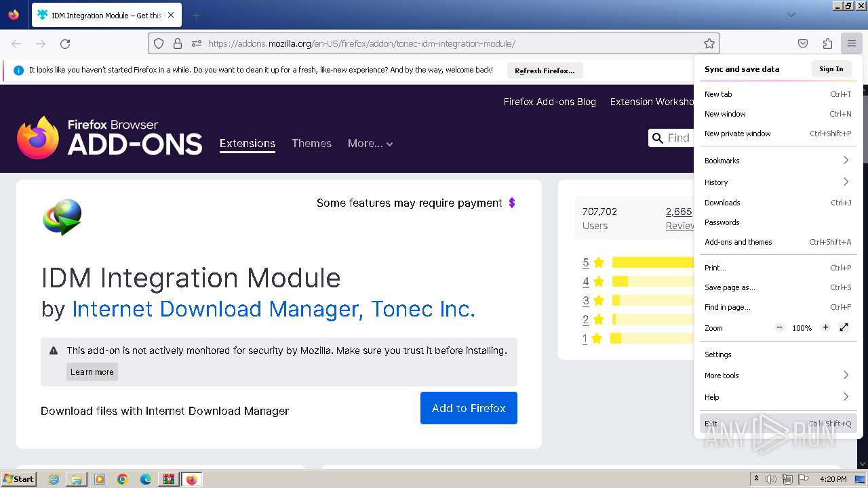Viewport: 868px width, 488px height.
Task: Click the Firefox Add-ons logo
Action: pos(110,138)
